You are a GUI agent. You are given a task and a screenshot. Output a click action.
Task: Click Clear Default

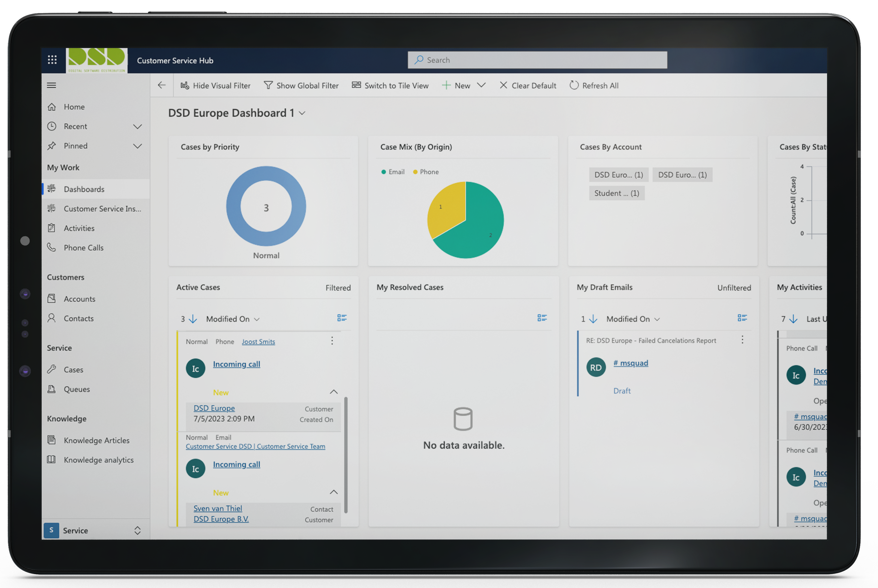point(528,86)
